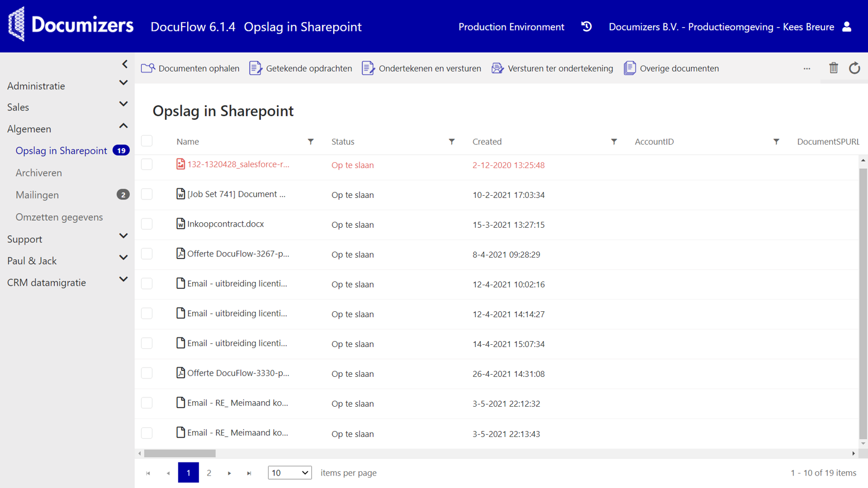Viewport: 868px width, 488px height.
Task: Open the user profile icon top right
Action: (x=847, y=27)
